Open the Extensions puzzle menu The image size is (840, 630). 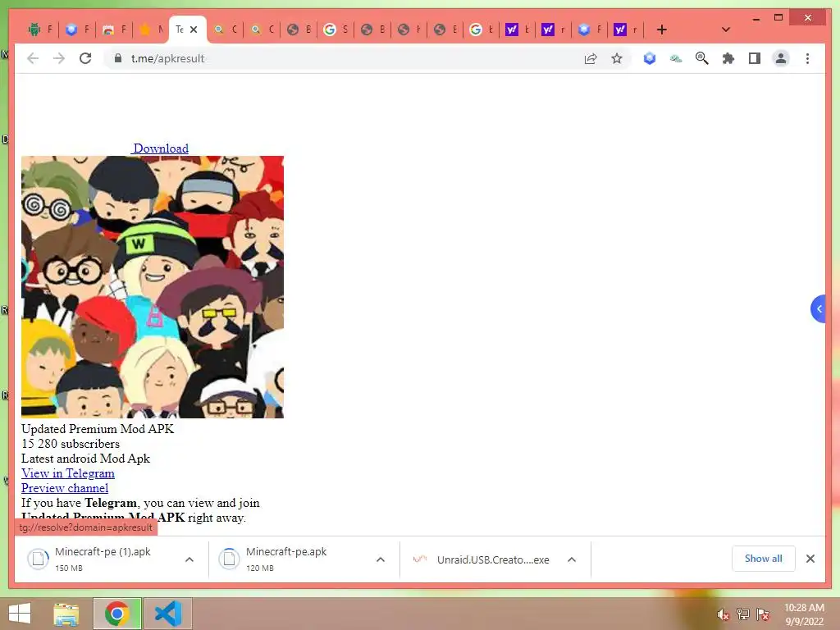728,58
